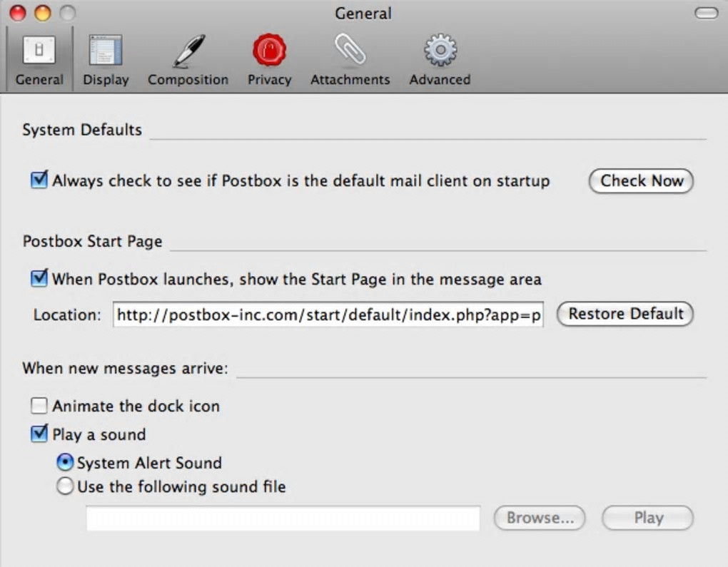The image size is (728, 567).
Task: Click the red close window button
Action: coord(18,13)
